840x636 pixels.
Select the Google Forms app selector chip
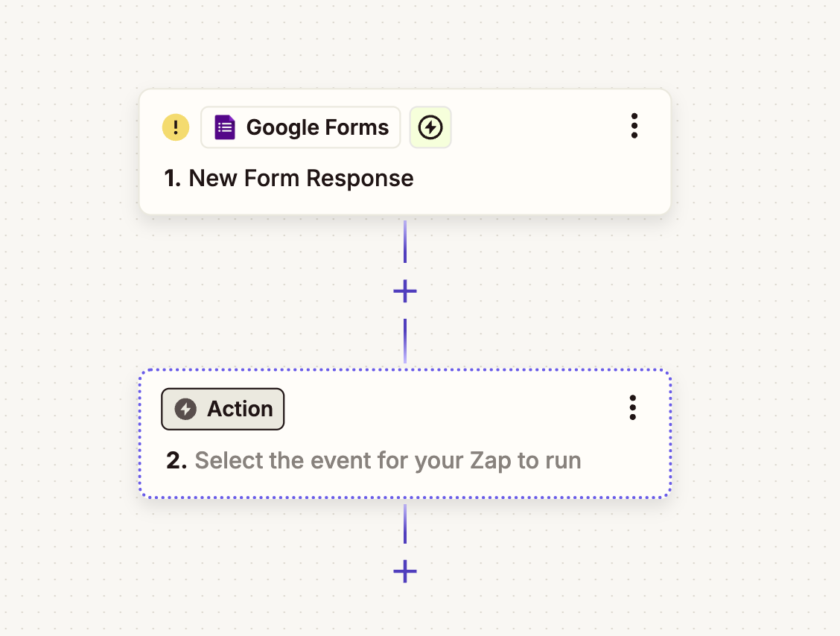coord(300,127)
